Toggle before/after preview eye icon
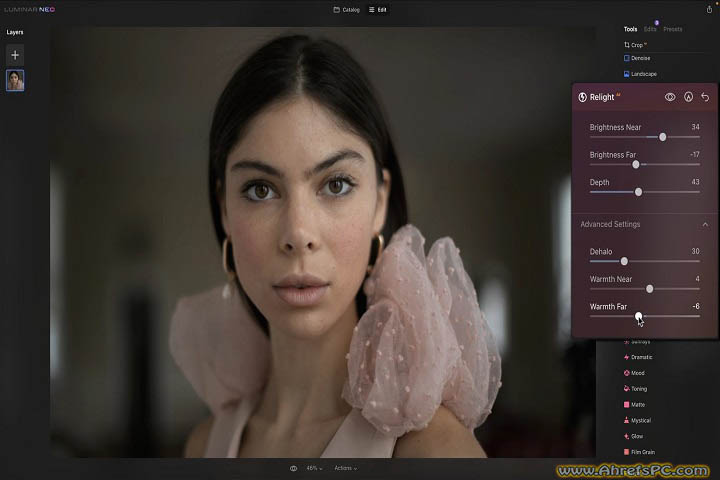The image size is (720, 480). [x=293, y=469]
